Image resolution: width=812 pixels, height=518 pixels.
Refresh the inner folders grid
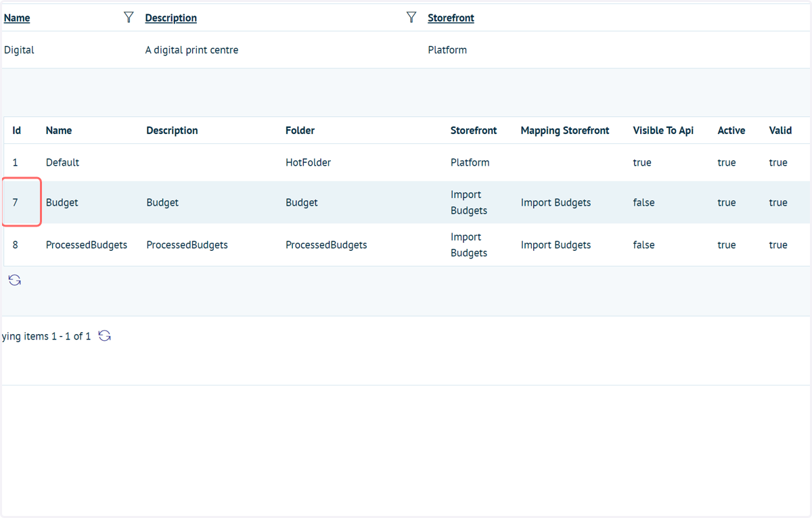point(15,280)
